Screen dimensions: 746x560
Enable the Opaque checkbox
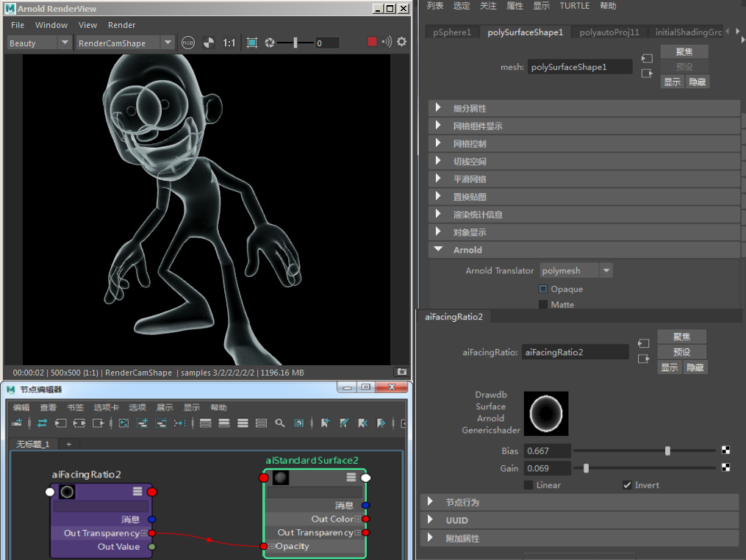tap(543, 289)
